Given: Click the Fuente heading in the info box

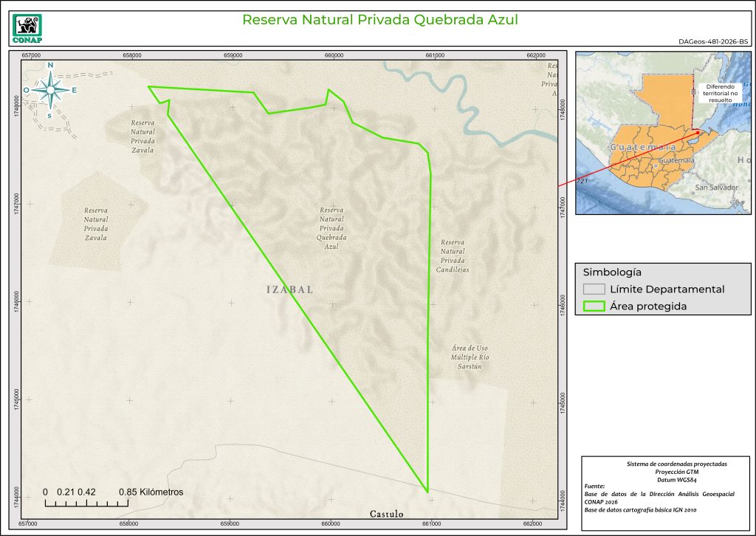Looking at the screenshot, I should [594, 487].
